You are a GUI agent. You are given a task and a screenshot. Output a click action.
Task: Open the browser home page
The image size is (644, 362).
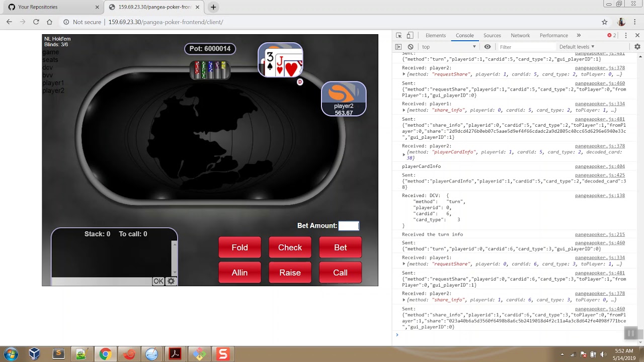[49, 22]
